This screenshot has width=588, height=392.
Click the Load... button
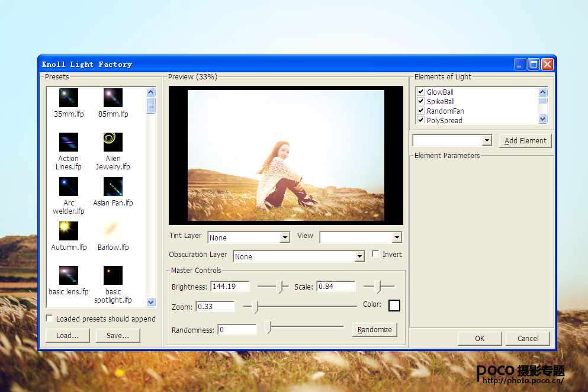point(68,335)
